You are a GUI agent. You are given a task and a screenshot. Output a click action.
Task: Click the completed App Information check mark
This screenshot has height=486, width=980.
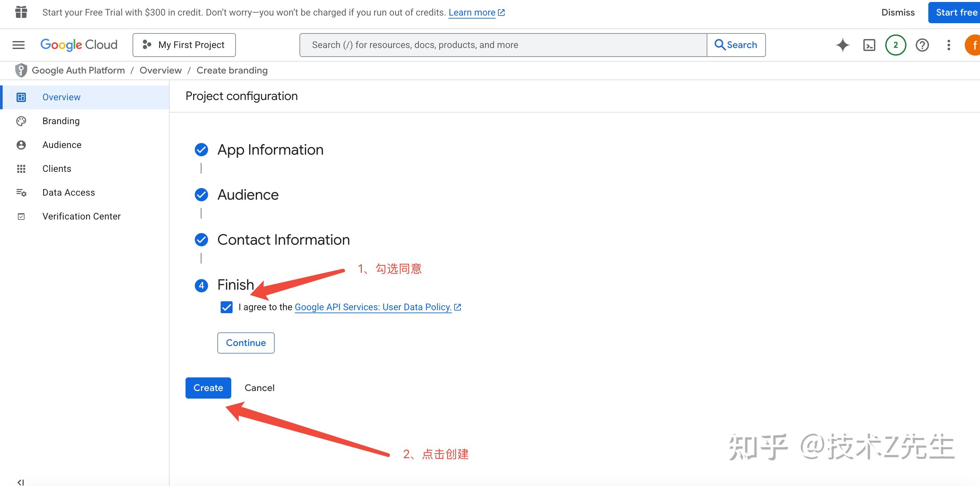click(201, 149)
